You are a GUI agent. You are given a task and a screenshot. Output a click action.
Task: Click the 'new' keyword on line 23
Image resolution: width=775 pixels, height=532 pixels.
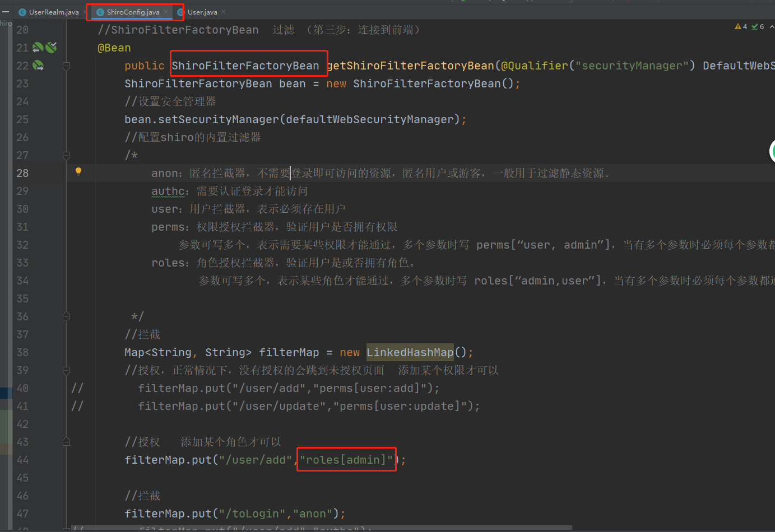click(336, 83)
